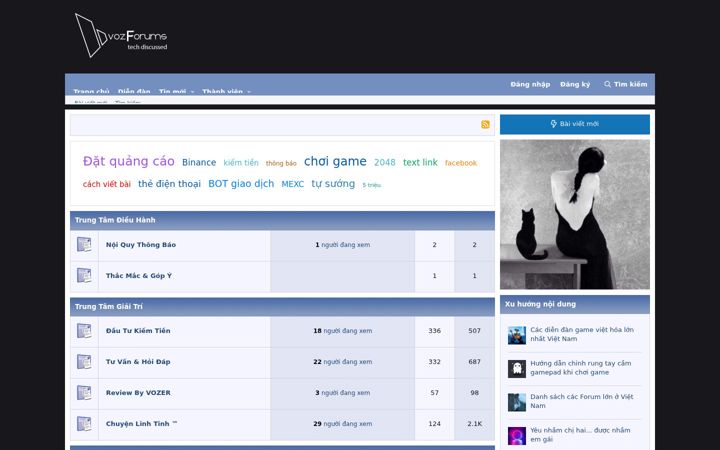The height and width of the screenshot is (450, 720).
Task: Click thread count '336' in Đầu Tư row
Action: [434, 331]
